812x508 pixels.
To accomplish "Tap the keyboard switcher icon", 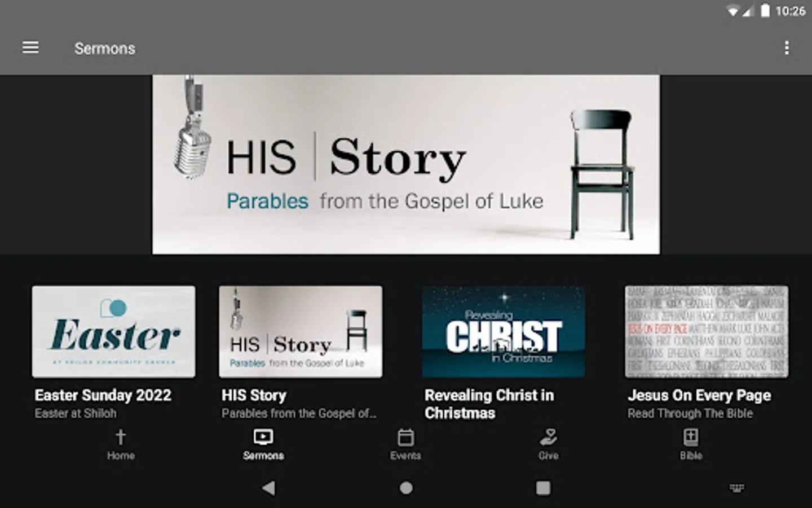I will (737, 488).
